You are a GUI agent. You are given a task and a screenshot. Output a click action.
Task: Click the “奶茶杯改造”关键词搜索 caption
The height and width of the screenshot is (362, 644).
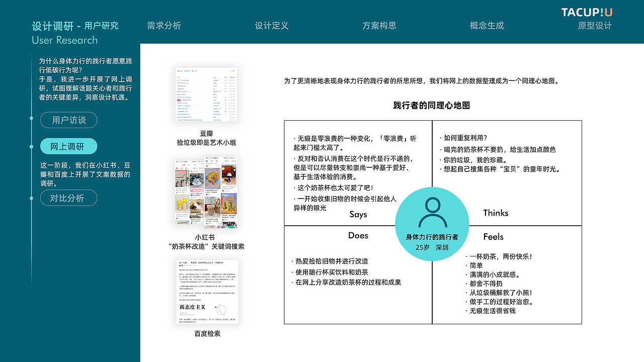[206, 246]
